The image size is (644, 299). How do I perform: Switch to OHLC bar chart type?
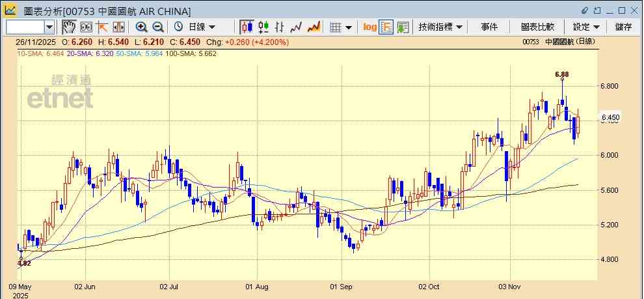[280, 27]
